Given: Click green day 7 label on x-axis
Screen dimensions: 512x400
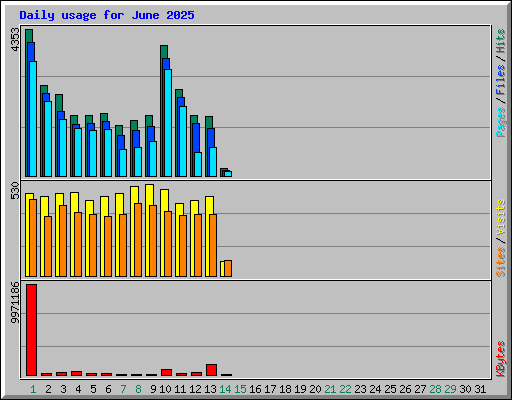Looking at the screenshot, I should [123, 389].
